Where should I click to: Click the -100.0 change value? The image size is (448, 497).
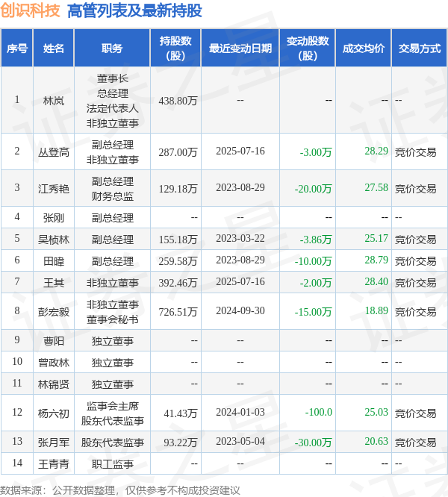[318, 412]
